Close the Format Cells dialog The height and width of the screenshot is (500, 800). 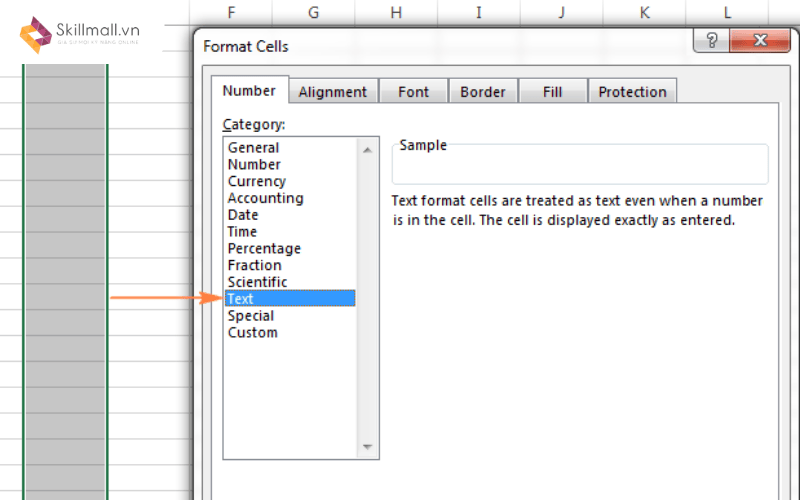(760, 40)
